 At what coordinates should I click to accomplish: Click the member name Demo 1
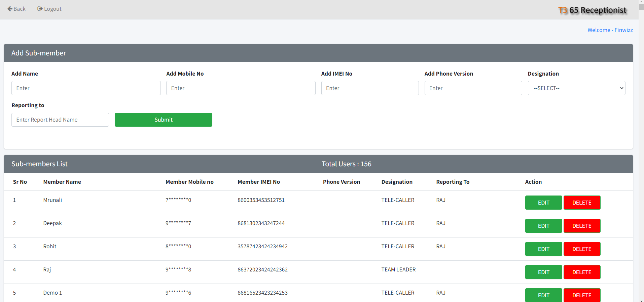52,293
